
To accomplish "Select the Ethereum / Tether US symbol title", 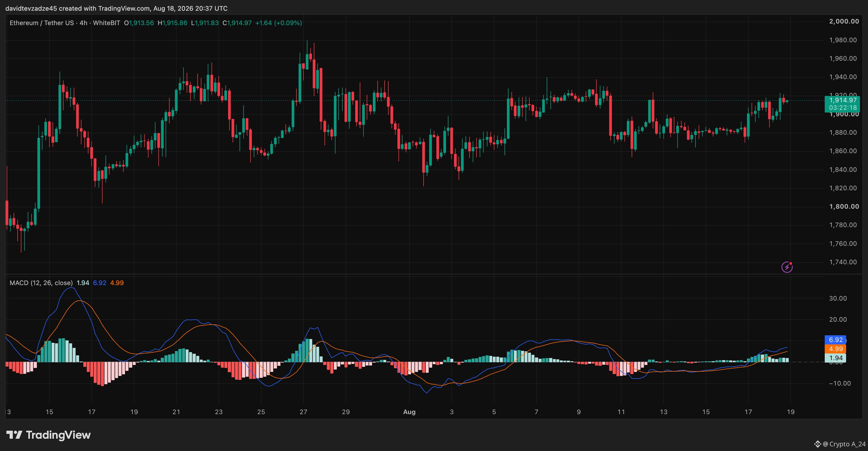I will point(42,23).
